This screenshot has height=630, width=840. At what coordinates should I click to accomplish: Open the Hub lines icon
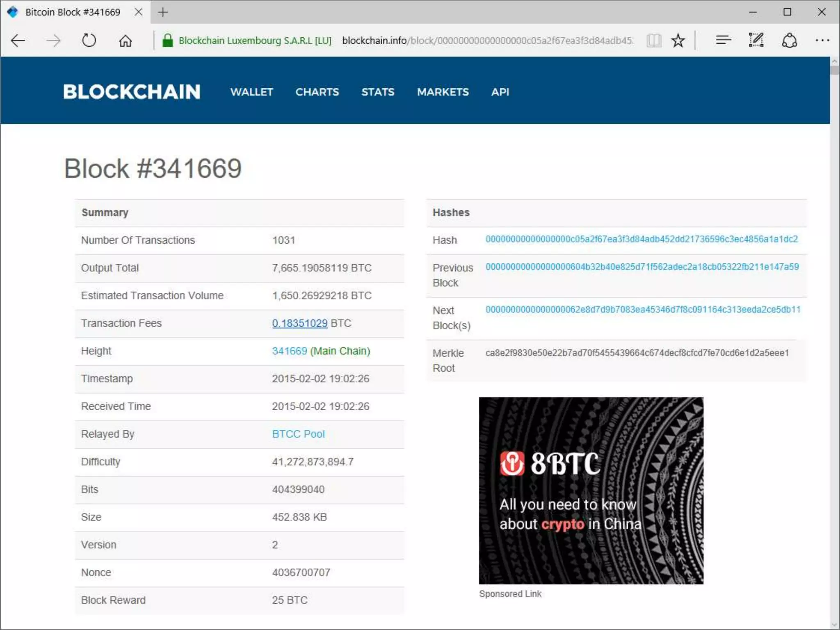723,40
